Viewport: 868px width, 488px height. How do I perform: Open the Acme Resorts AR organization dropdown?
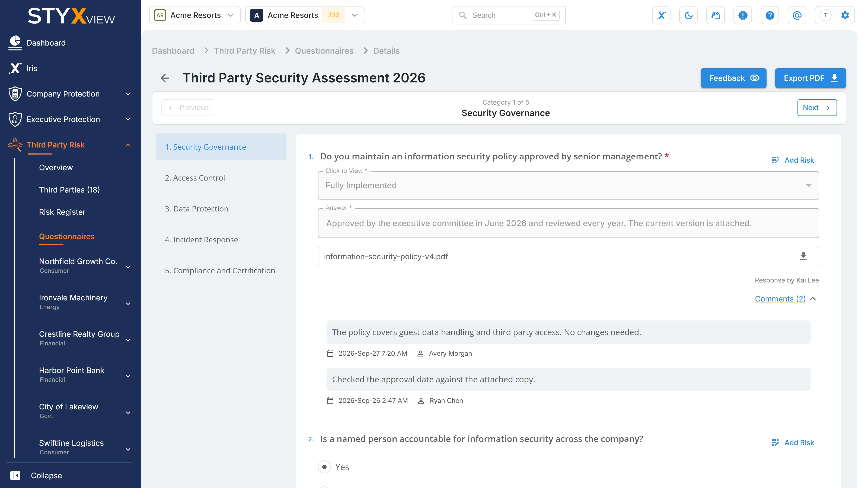tap(195, 15)
